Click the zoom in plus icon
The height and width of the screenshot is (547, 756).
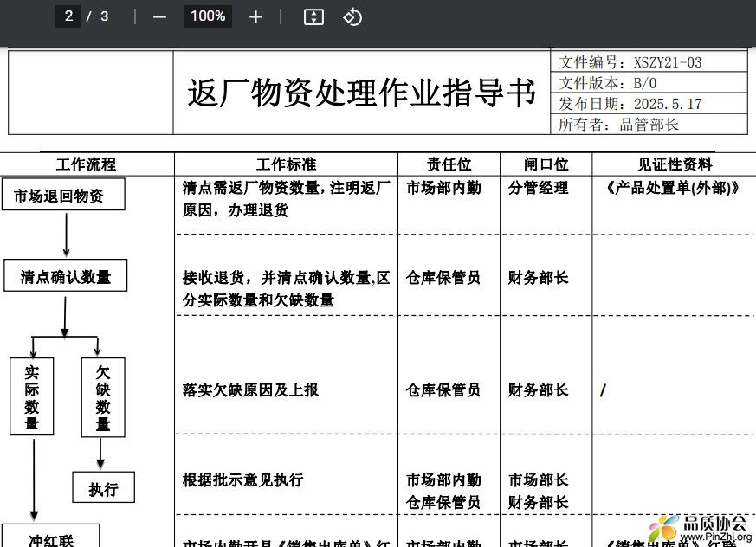point(255,16)
